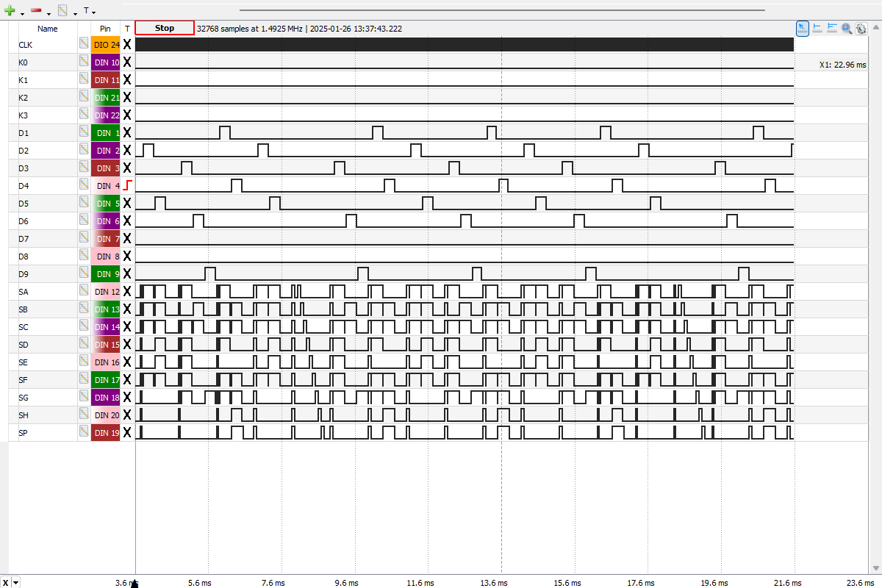Click the Stop acquisition button
The image size is (882, 588).
pos(165,28)
